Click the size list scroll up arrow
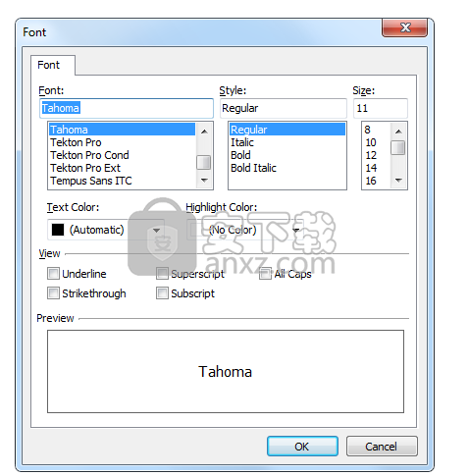Screen dimensions: 468x476 pyautogui.click(x=398, y=132)
